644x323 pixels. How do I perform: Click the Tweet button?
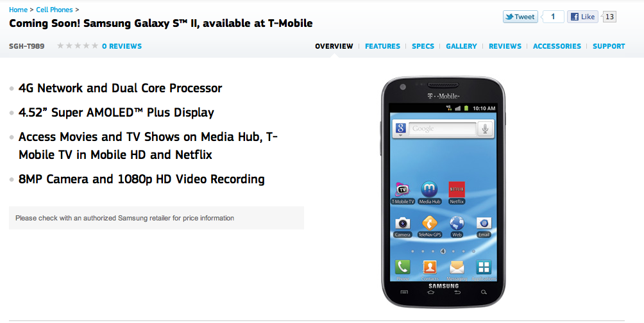[x=520, y=17]
